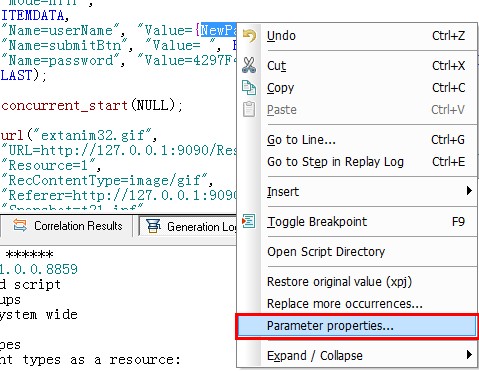Switch to the Generation Log tab

188,226
